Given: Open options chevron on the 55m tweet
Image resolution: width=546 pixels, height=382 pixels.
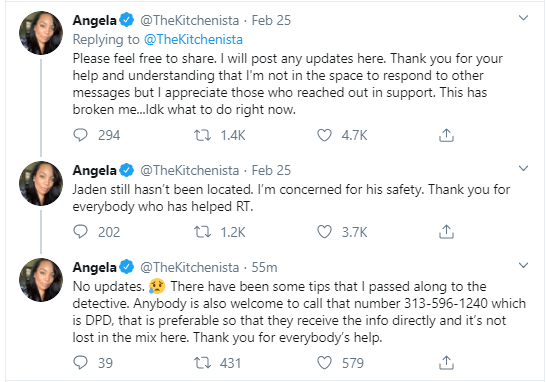Looking at the screenshot, I should pyautogui.click(x=523, y=265).
